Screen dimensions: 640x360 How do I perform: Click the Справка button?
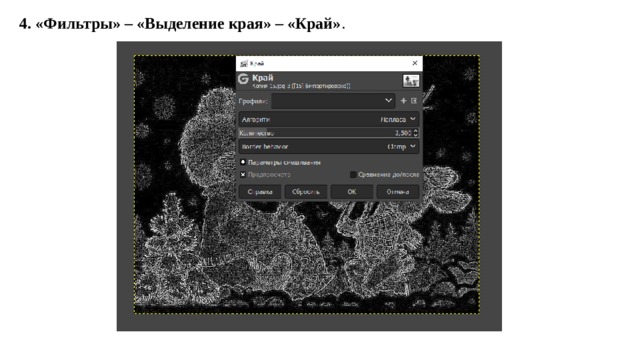click(x=260, y=192)
